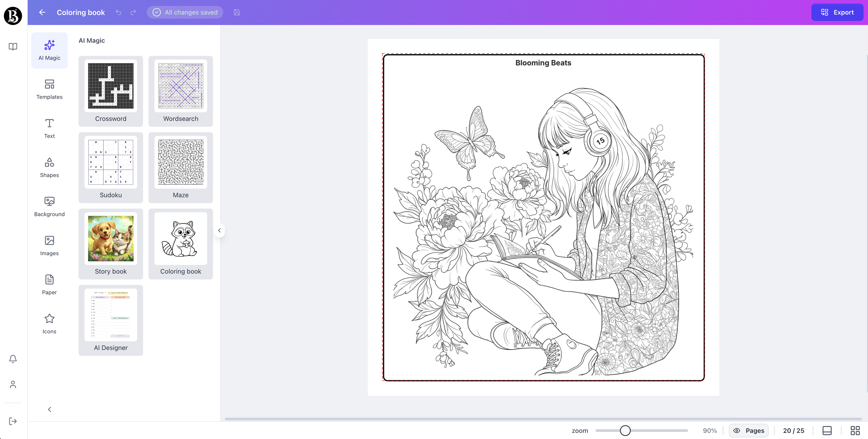The height and width of the screenshot is (439, 868).
Task: Open the Background tab
Action: [49, 207]
